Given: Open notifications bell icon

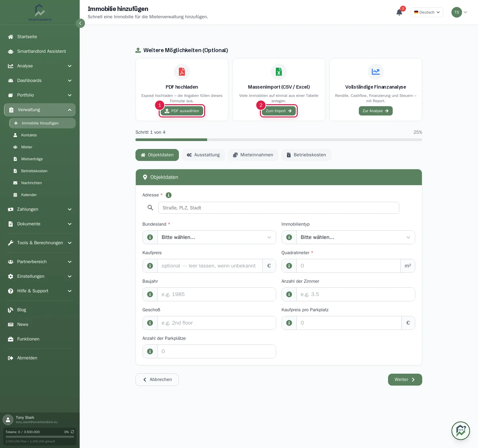Looking at the screenshot, I should coord(399,12).
